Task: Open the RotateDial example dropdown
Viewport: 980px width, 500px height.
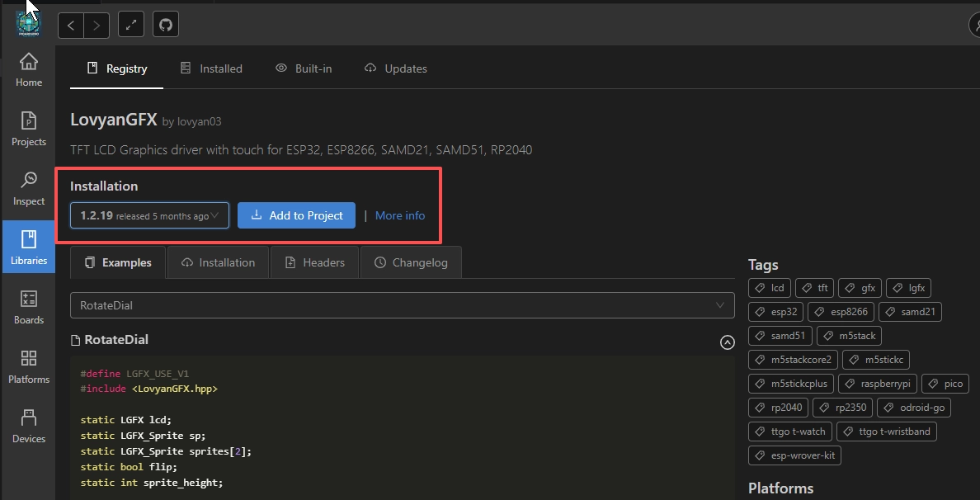Action: click(x=402, y=305)
